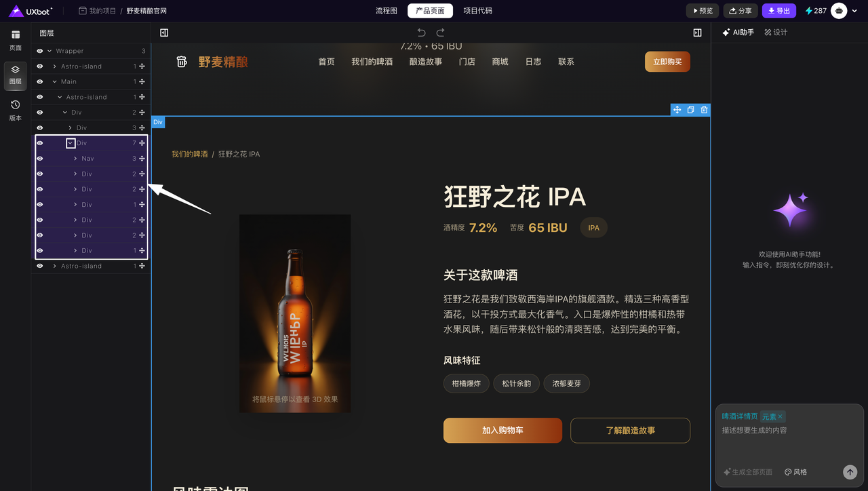Expand the Nav layer in tree
The height and width of the screenshot is (491, 868).
pyautogui.click(x=75, y=159)
